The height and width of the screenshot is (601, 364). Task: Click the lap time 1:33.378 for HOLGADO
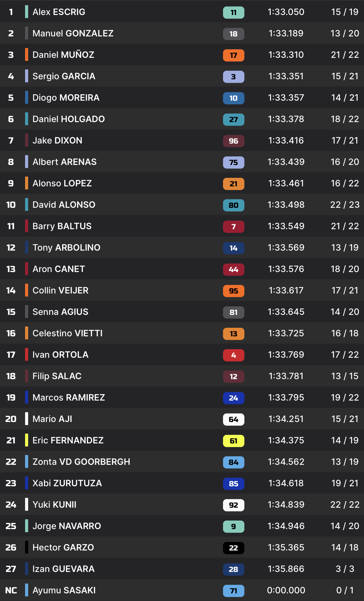(x=286, y=119)
